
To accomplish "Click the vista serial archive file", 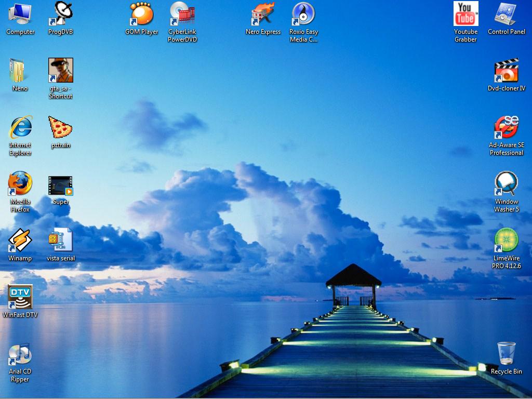I will coord(61,241).
